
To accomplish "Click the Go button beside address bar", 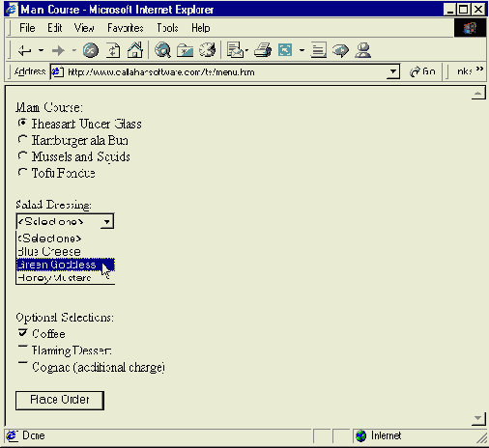I will click(422, 71).
